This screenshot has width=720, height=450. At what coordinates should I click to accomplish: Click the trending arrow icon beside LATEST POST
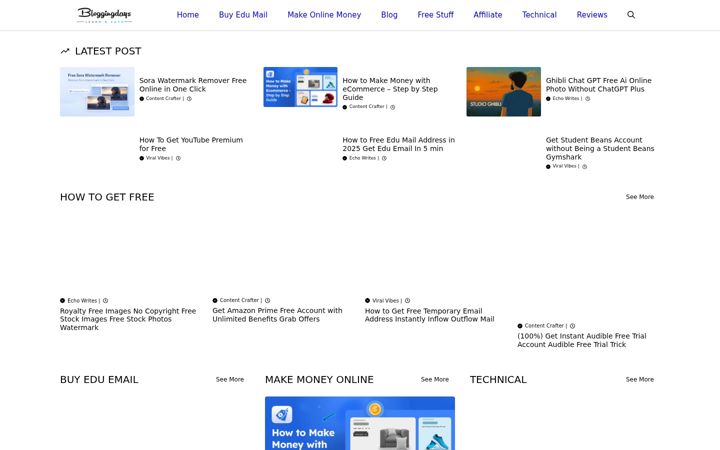point(65,51)
